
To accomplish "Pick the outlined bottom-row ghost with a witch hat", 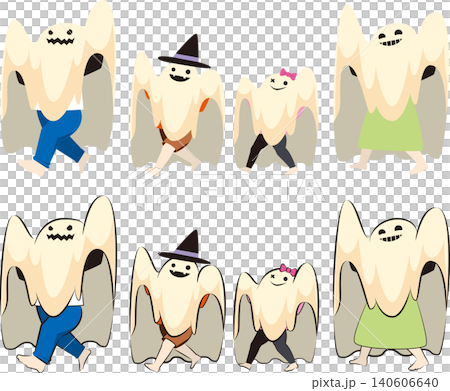I will click(x=177, y=301).
